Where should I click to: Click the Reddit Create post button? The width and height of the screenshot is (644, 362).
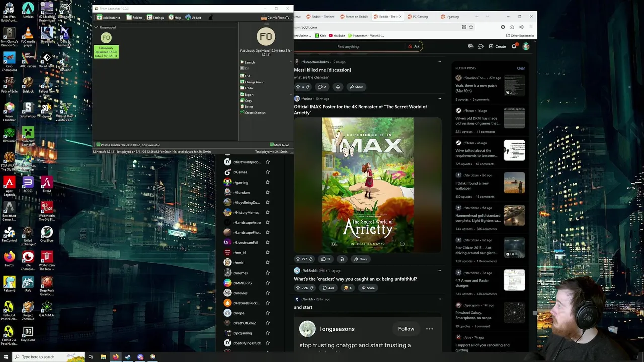click(x=498, y=46)
